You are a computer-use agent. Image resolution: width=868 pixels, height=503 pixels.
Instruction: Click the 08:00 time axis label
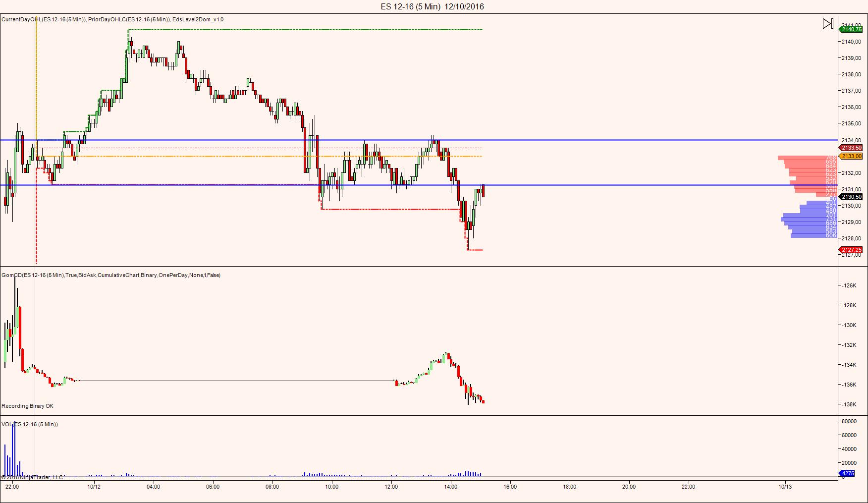click(272, 487)
